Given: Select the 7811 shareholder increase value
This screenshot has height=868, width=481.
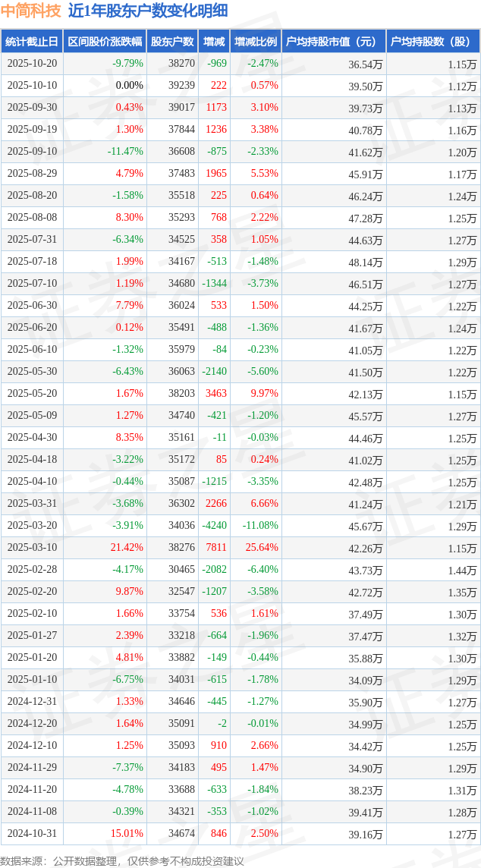Looking at the screenshot, I should [216, 548].
